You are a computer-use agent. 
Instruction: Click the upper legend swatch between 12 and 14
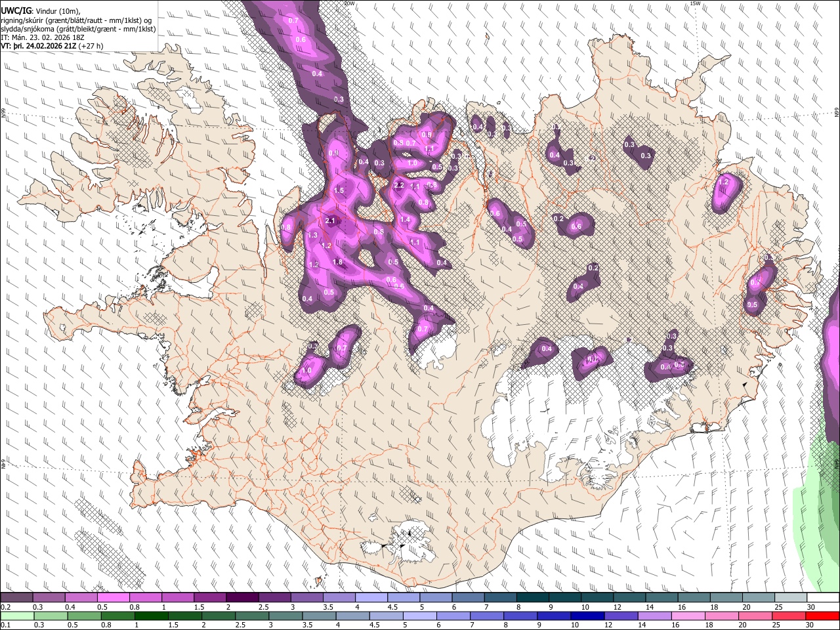629,598
